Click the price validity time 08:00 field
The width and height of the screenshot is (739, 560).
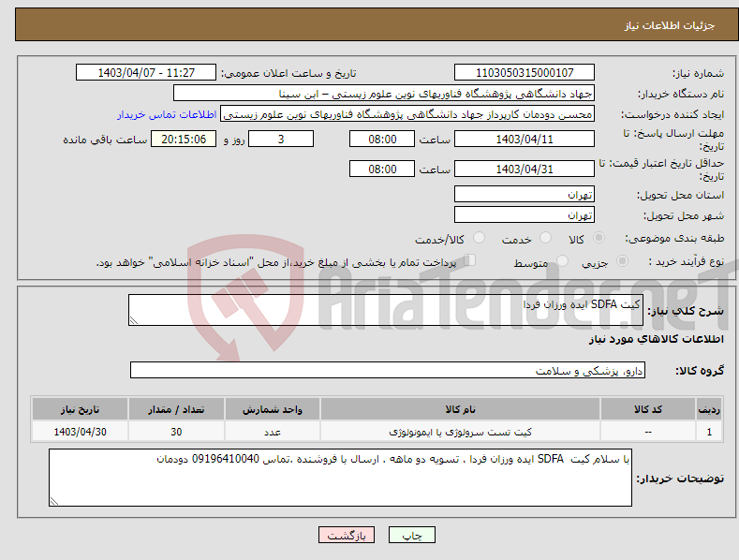click(x=382, y=169)
